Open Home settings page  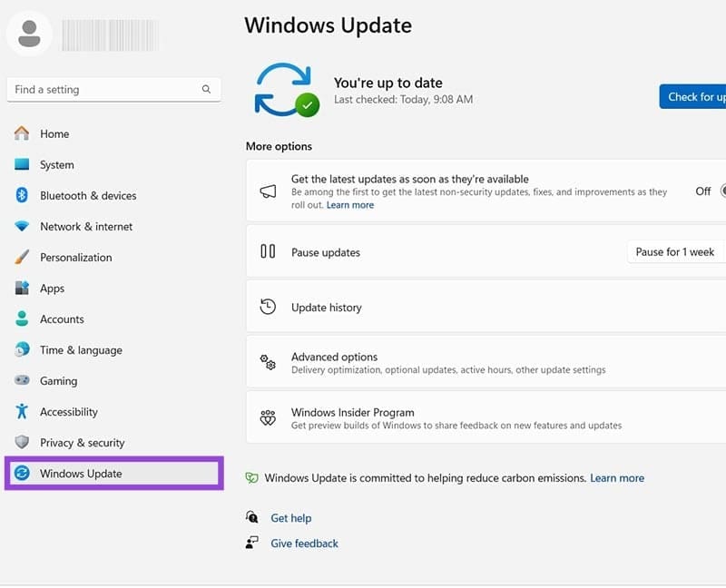click(113, 133)
